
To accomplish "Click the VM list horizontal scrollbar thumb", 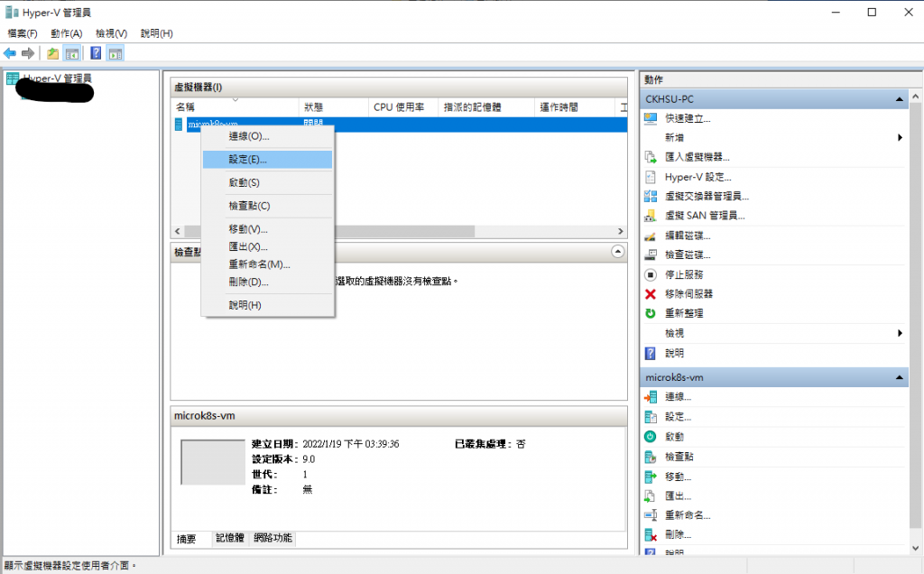I will coord(329,231).
